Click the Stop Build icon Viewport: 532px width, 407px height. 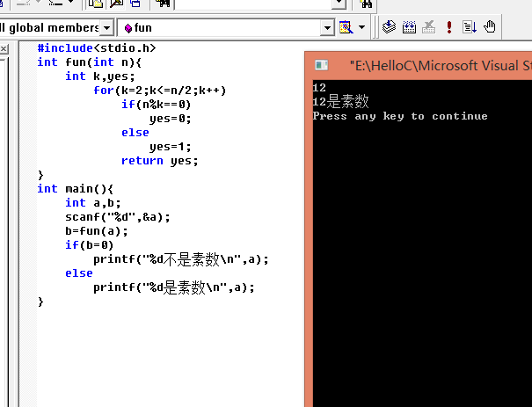coord(429,26)
